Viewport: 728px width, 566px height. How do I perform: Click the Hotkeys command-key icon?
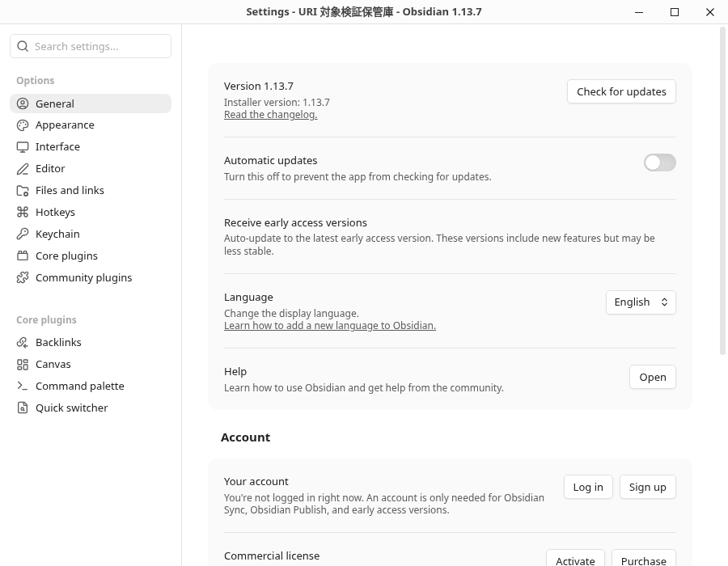pos(23,212)
